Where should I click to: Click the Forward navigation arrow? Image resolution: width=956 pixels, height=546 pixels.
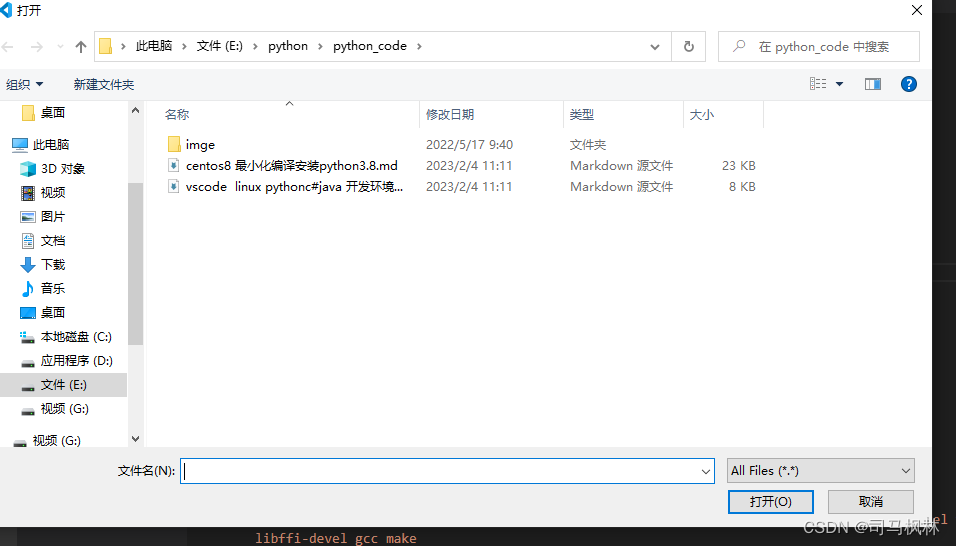(x=37, y=46)
